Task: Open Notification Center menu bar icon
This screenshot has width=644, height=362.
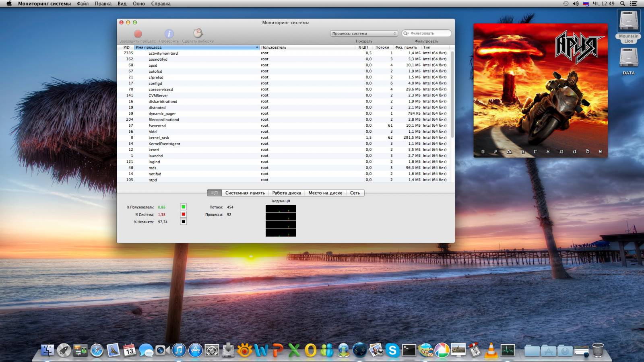Action: [x=634, y=4]
